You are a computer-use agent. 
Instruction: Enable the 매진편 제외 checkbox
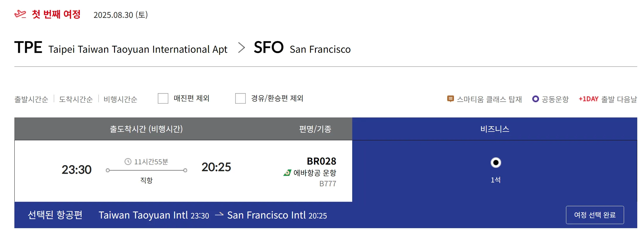tap(163, 98)
